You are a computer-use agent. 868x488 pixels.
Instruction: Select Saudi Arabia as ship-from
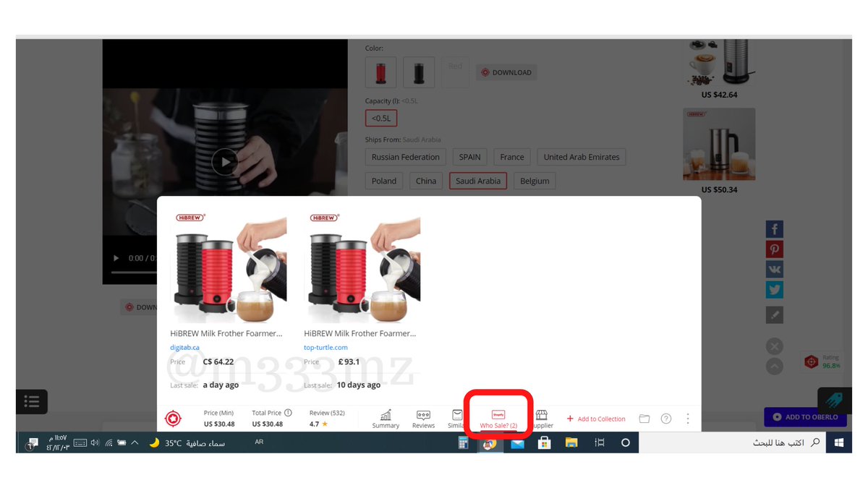click(x=478, y=181)
